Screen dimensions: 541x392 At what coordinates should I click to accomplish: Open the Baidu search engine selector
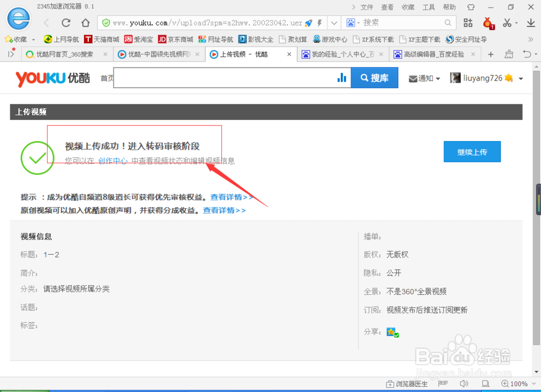coord(353,23)
